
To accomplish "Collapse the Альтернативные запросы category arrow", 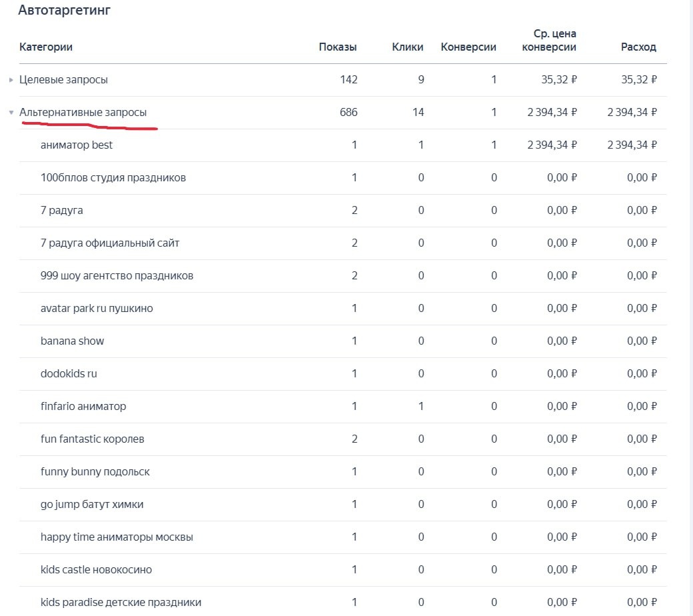I will 11,113.
